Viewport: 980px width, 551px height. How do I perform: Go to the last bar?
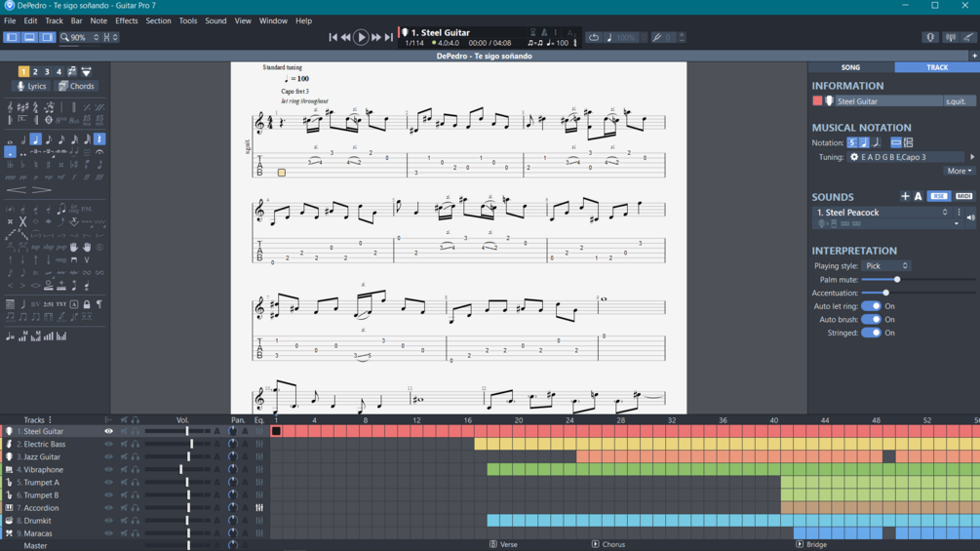[x=389, y=37]
